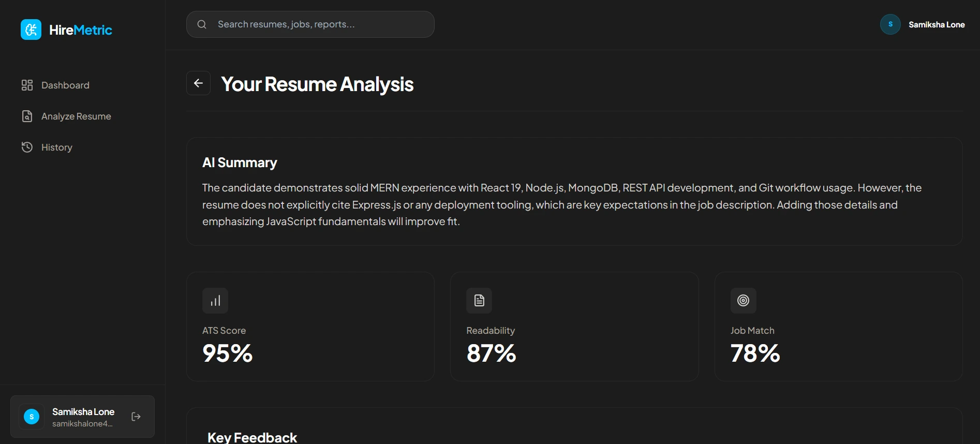Image resolution: width=980 pixels, height=444 pixels.
Task: Click the Readability document icon
Action: [479, 300]
